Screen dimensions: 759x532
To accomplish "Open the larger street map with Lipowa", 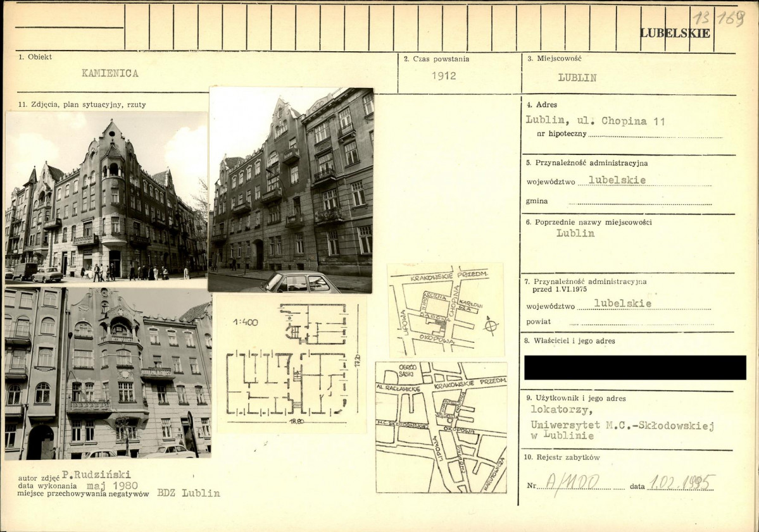I will [441, 428].
